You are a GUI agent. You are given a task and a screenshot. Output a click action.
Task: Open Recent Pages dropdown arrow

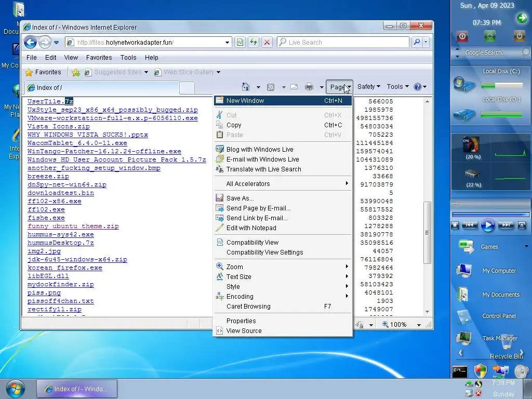click(x=56, y=43)
